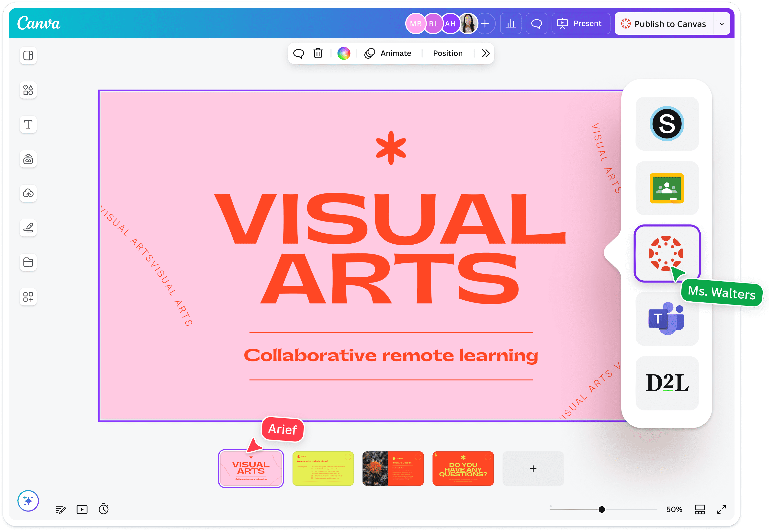Expand the Publish to Canvas dropdown arrow
Viewport: 769px width, 532px height.
[x=722, y=24]
